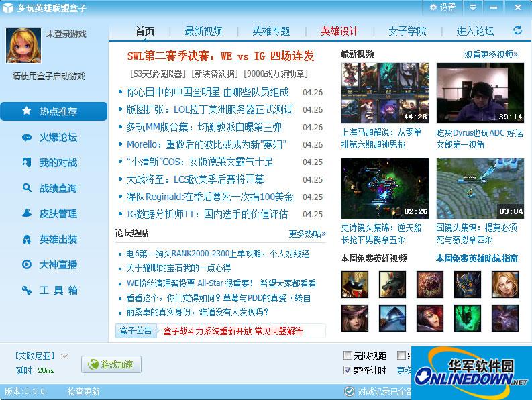Open the title bar dropdown menu arrow
The height and width of the screenshot is (400, 532).
[x=472, y=7]
